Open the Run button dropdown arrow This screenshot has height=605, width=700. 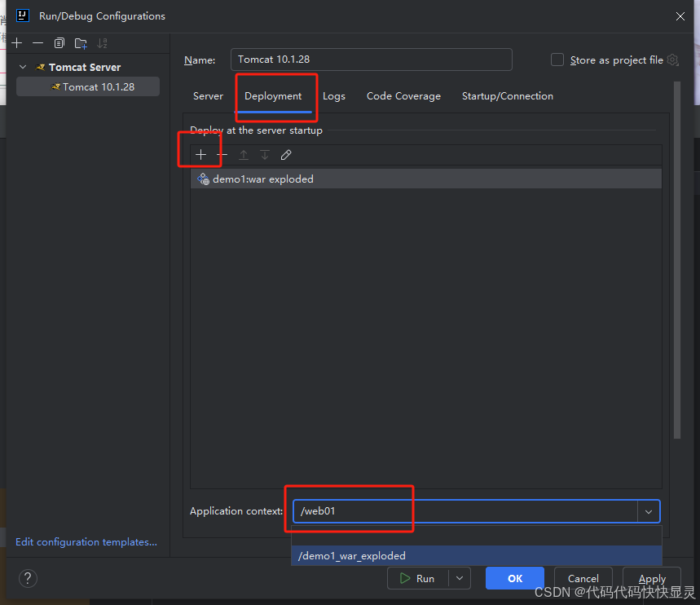coord(460,578)
